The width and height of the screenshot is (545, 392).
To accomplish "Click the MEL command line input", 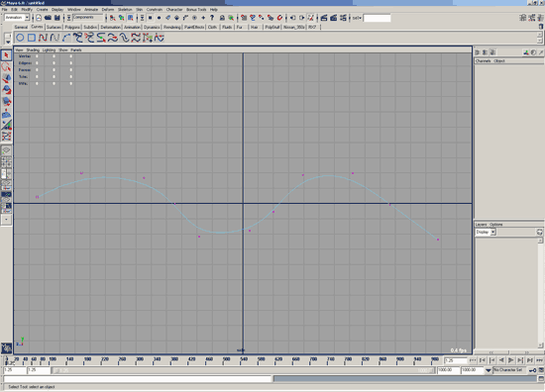I will pyautogui.click(x=138, y=378).
